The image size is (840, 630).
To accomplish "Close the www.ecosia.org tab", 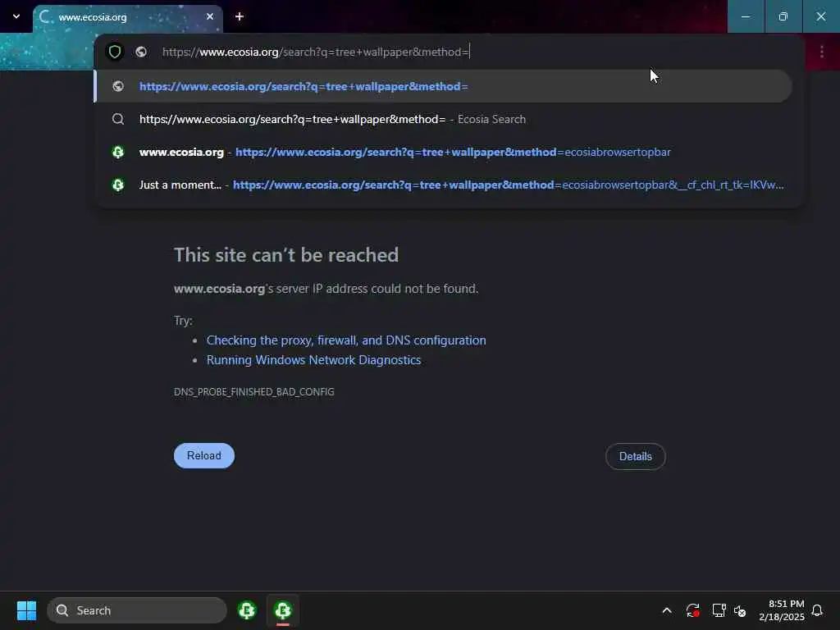I will pyautogui.click(x=210, y=16).
